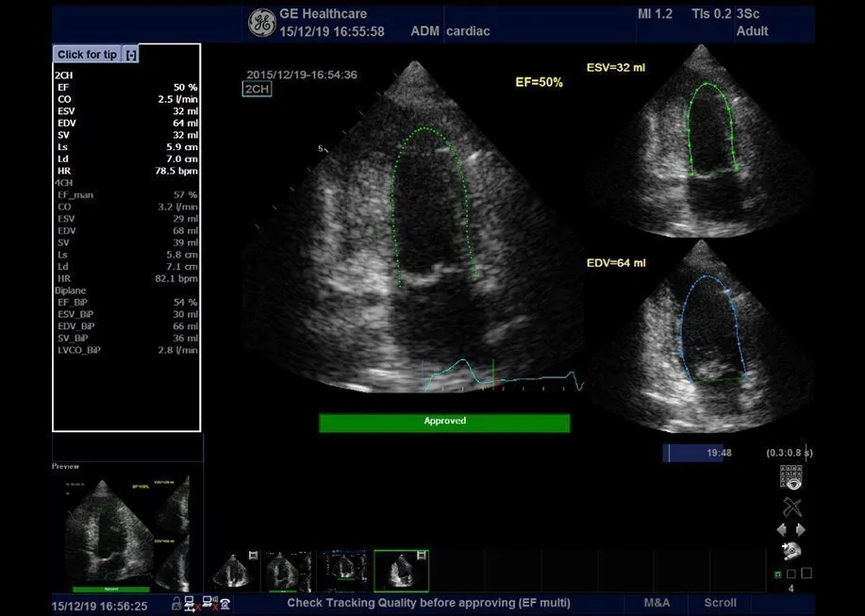Select the 4CH measurement group header

click(x=65, y=182)
